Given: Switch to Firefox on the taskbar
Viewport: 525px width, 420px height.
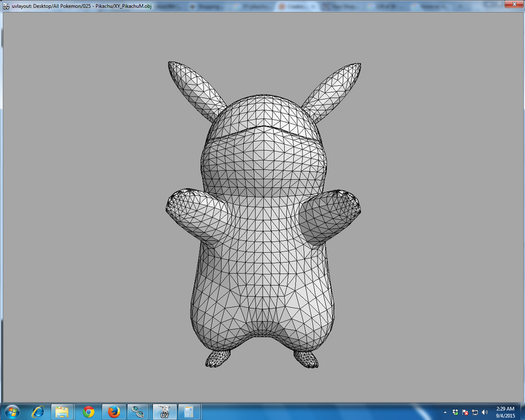Looking at the screenshot, I should coord(114,411).
